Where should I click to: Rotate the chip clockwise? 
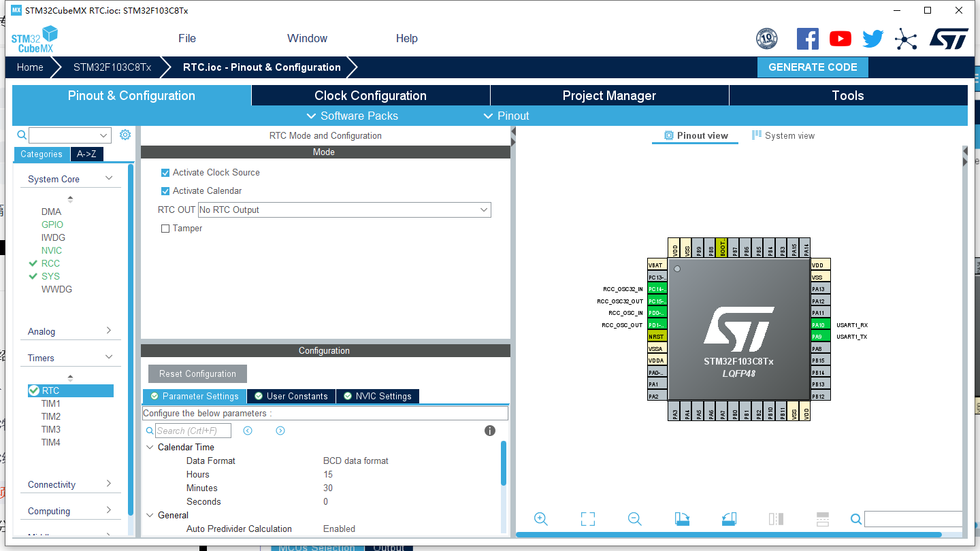coord(682,518)
